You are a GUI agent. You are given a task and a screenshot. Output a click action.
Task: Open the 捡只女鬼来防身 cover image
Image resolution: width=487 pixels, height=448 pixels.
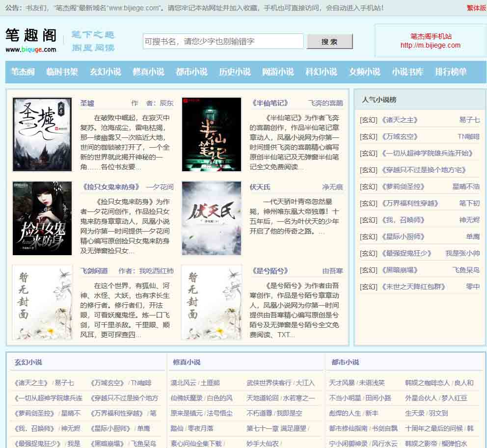tap(42, 218)
